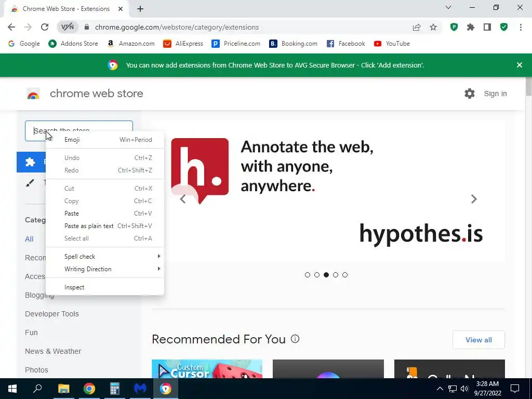Click the padlock site info icon
This screenshot has width=532, height=399.
click(87, 27)
